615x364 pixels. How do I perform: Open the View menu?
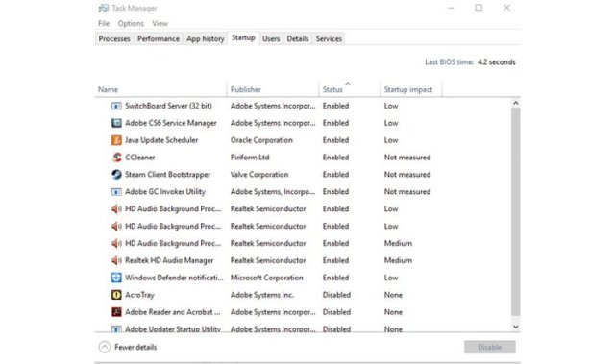[x=160, y=23]
